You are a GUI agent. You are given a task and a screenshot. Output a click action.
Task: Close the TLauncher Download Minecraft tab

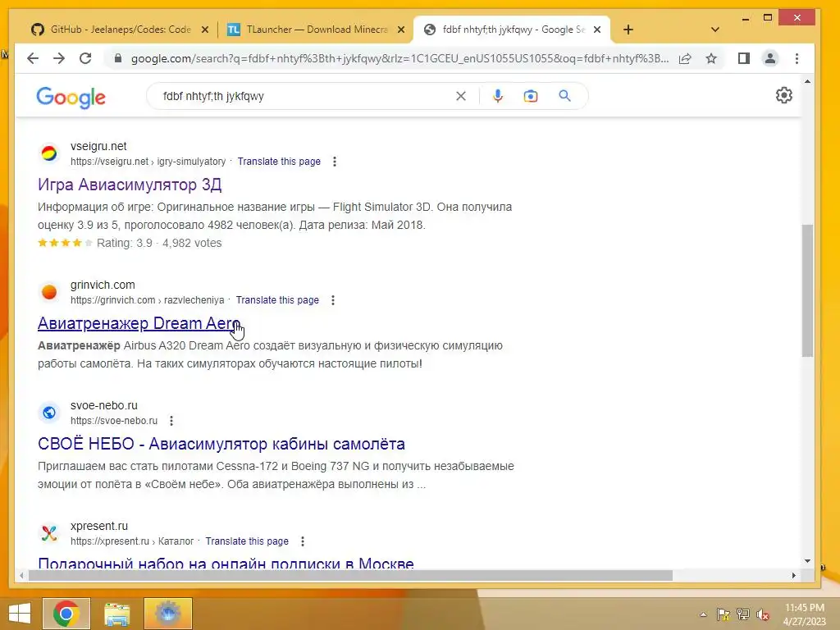point(400,30)
